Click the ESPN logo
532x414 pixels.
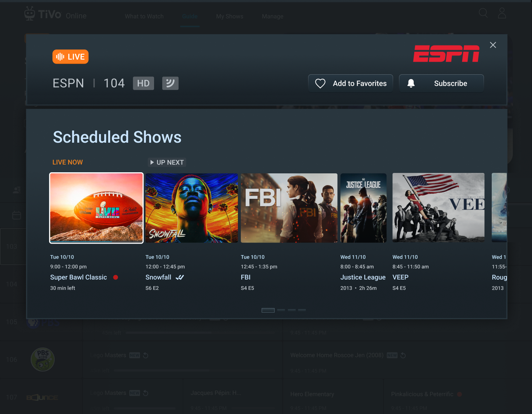coord(446,54)
